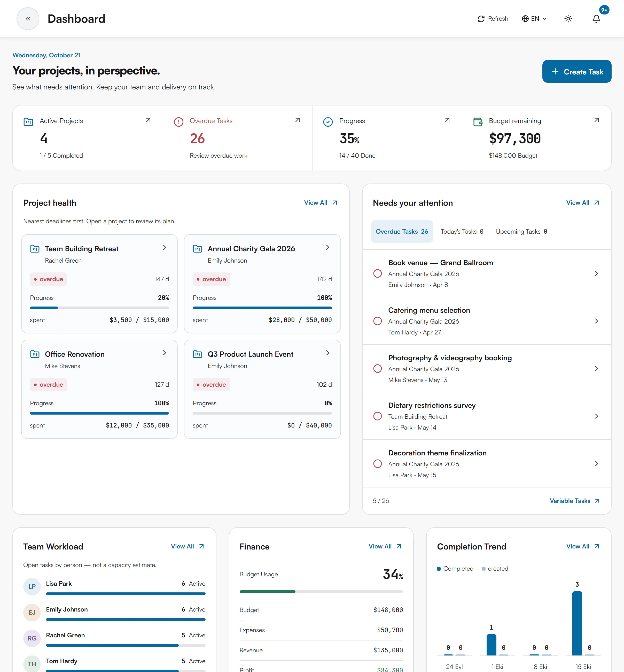Open the notifications bell

(596, 19)
